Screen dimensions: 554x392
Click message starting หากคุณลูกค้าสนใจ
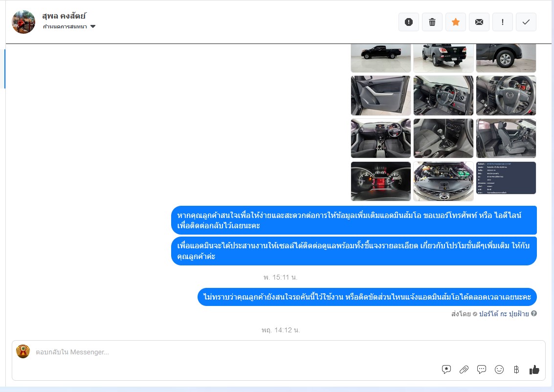coord(354,220)
